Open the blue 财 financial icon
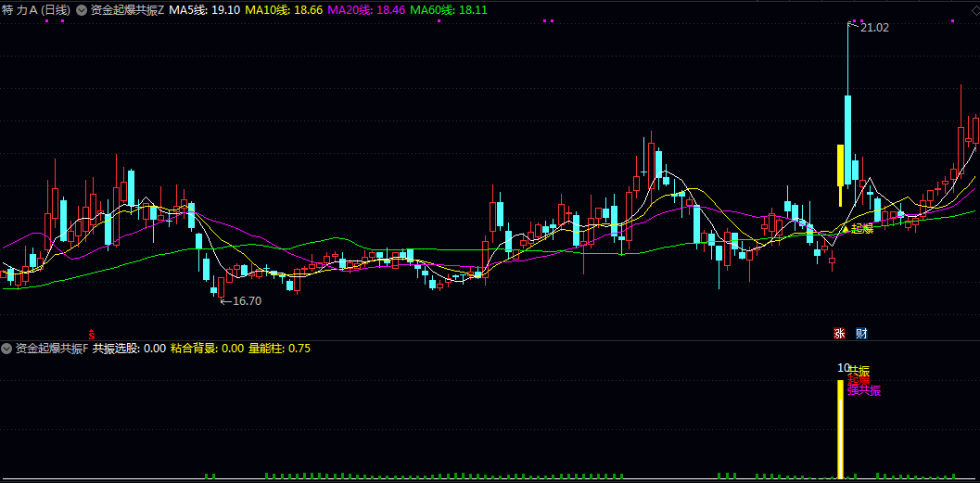 [861, 333]
